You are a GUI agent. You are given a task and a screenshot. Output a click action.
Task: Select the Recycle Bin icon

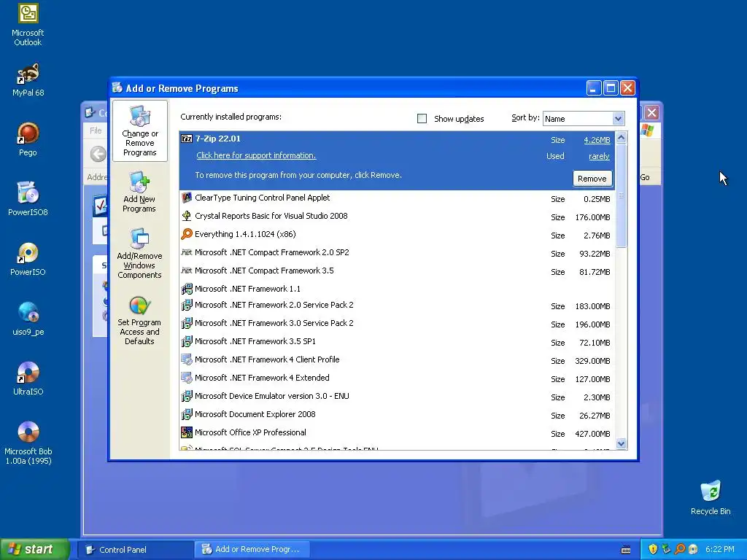click(x=711, y=497)
